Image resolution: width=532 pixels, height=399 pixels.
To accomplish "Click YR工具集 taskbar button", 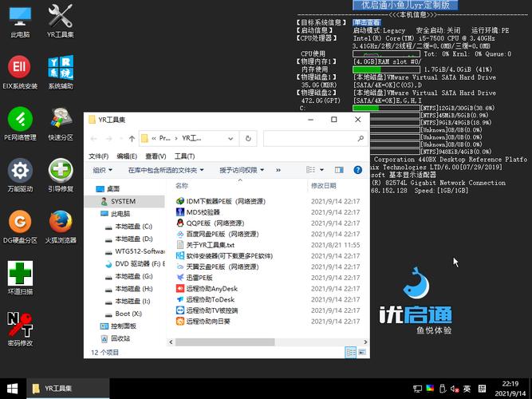I will point(69,389).
